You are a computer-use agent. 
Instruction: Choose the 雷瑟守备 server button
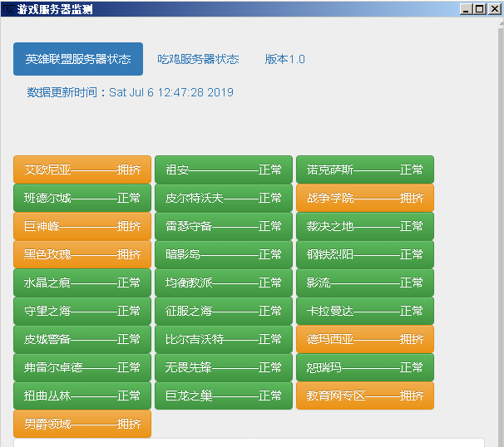[x=224, y=226]
